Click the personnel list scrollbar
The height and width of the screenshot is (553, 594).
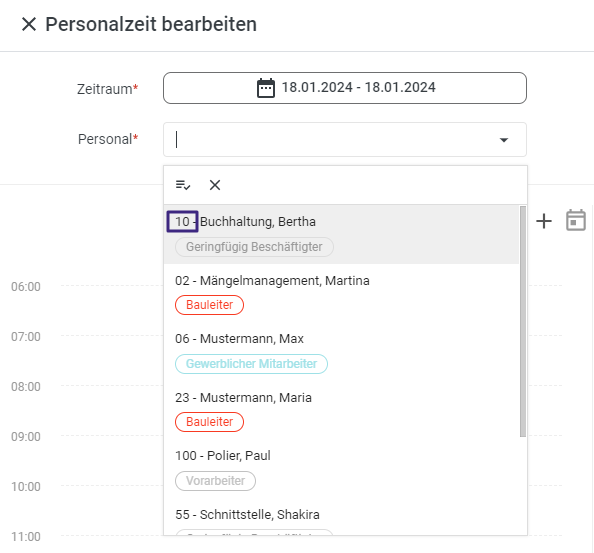tap(523, 321)
